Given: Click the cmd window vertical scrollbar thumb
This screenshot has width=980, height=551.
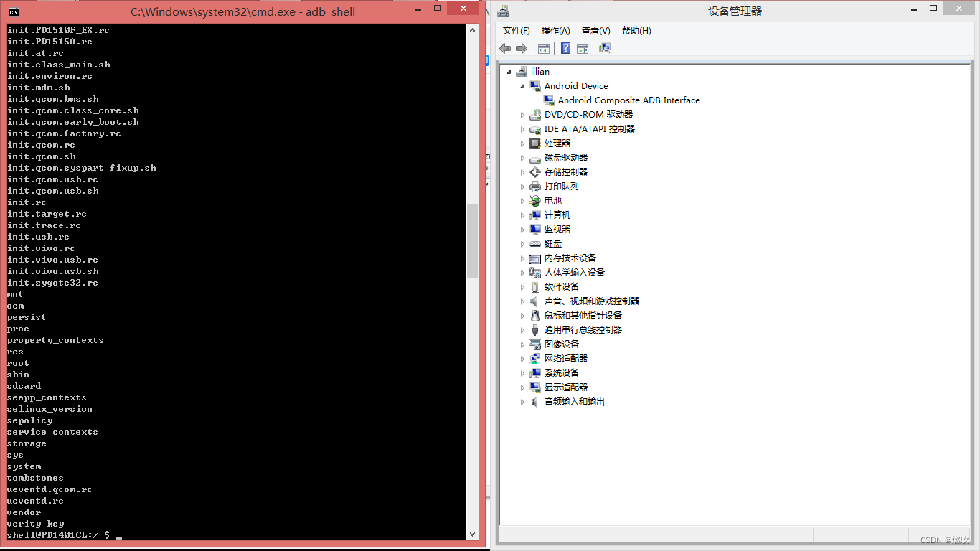Looking at the screenshot, I should (472, 241).
